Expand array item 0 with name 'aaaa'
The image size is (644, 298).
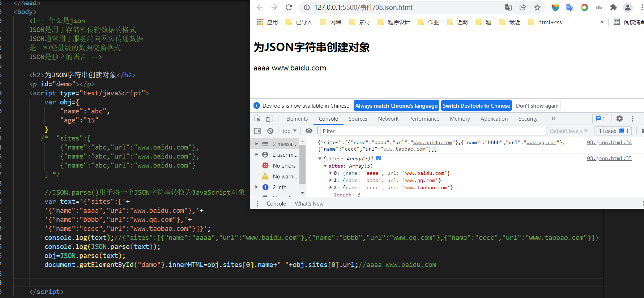click(x=330, y=173)
